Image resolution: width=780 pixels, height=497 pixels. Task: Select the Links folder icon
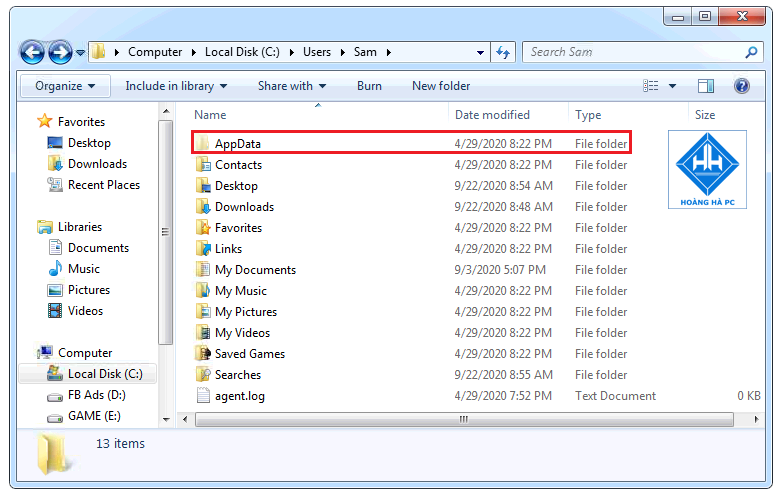pos(203,248)
